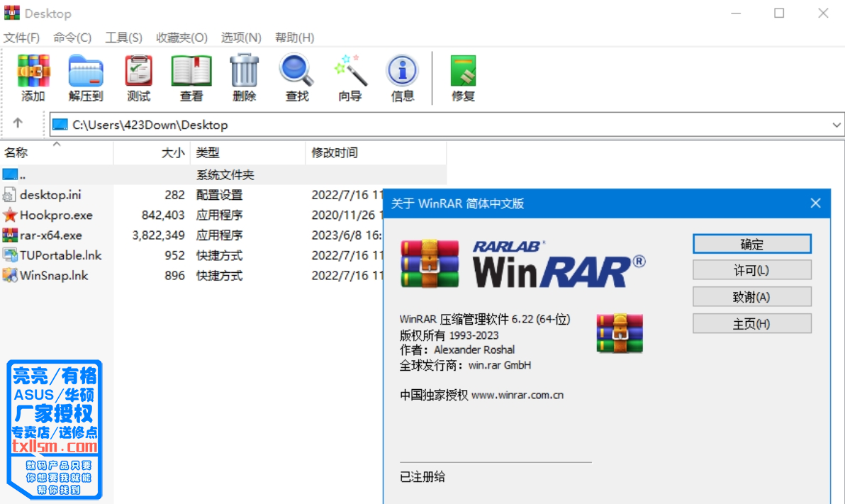Open the 选项(N) menu

[241, 38]
